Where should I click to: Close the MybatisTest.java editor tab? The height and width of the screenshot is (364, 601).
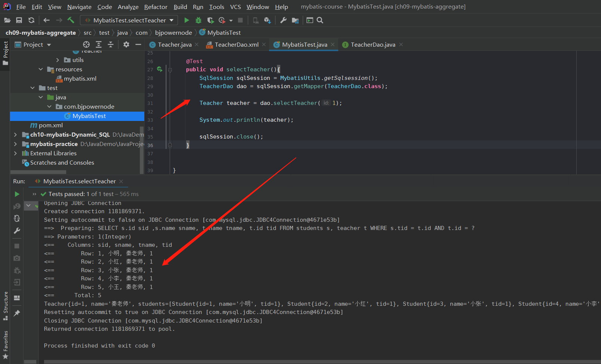click(x=333, y=44)
